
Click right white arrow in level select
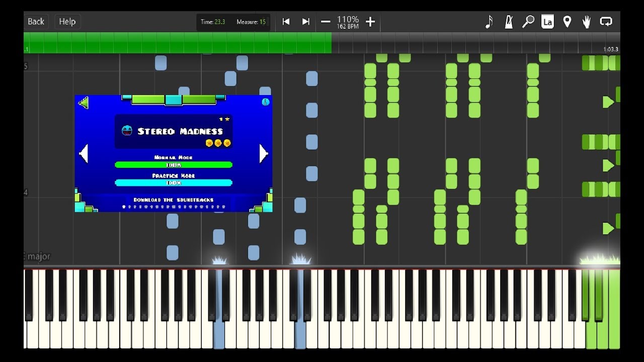tap(264, 153)
